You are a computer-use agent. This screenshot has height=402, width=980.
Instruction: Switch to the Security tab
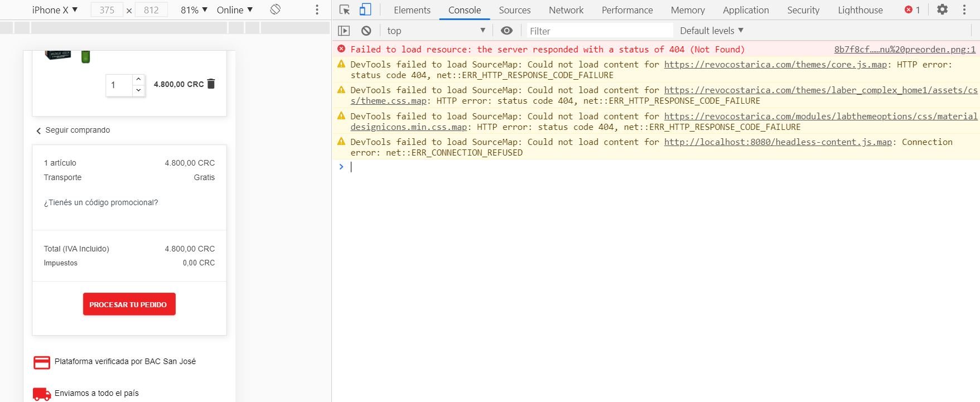coord(803,10)
